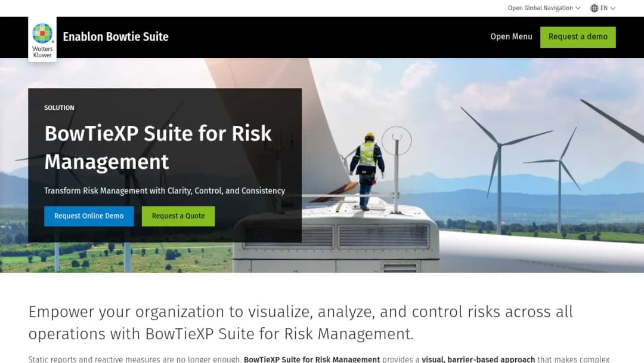Click bold 'visual, barrier-based approach' text
The width and height of the screenshot is (644, 363).
pos(478,359)
